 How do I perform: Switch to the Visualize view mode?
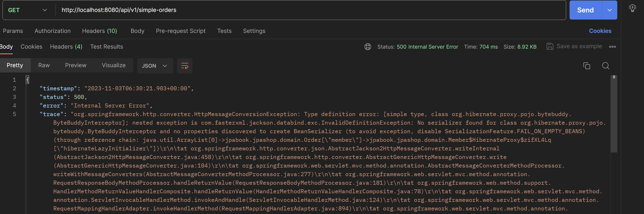point(114,66)
